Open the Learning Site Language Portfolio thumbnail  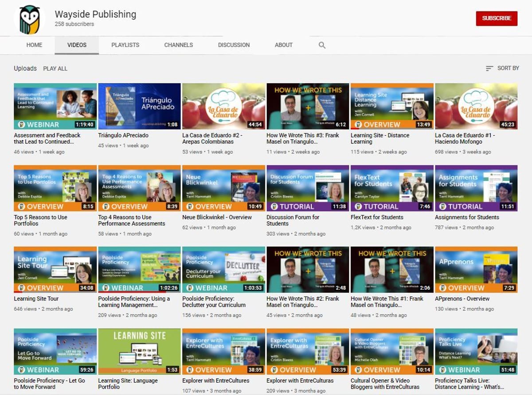tap(139, 352)
